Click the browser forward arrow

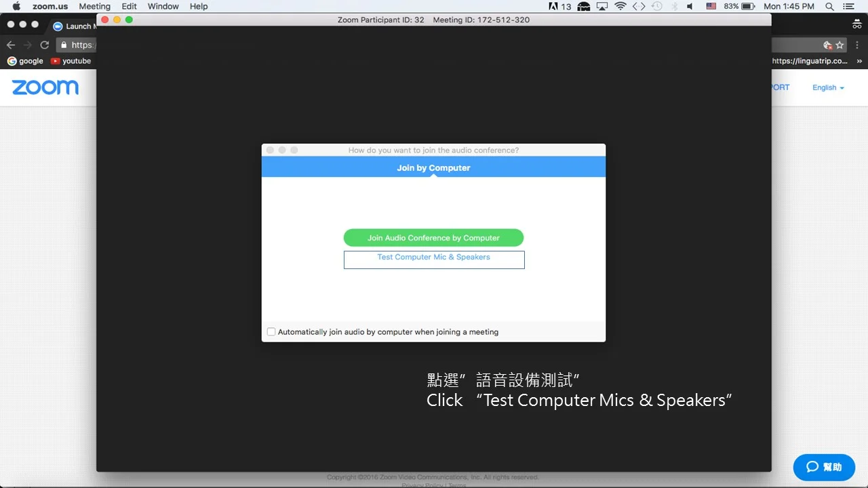[28, 45]
